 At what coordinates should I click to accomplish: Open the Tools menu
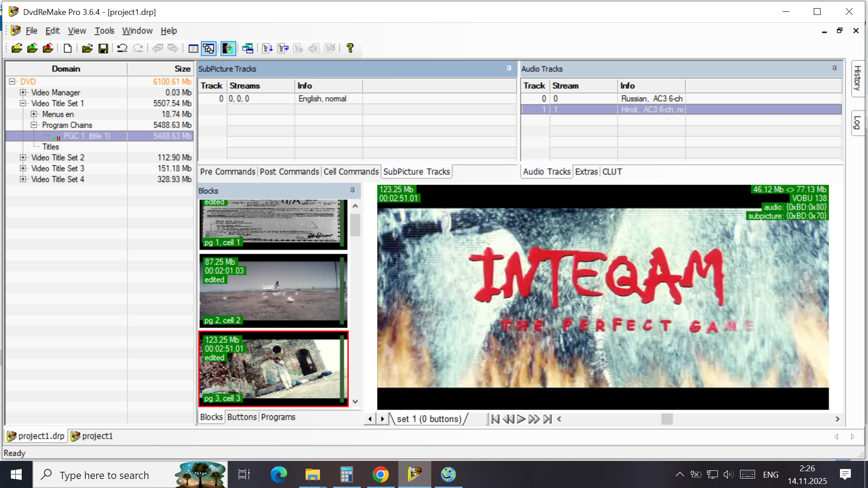[104, 31]
